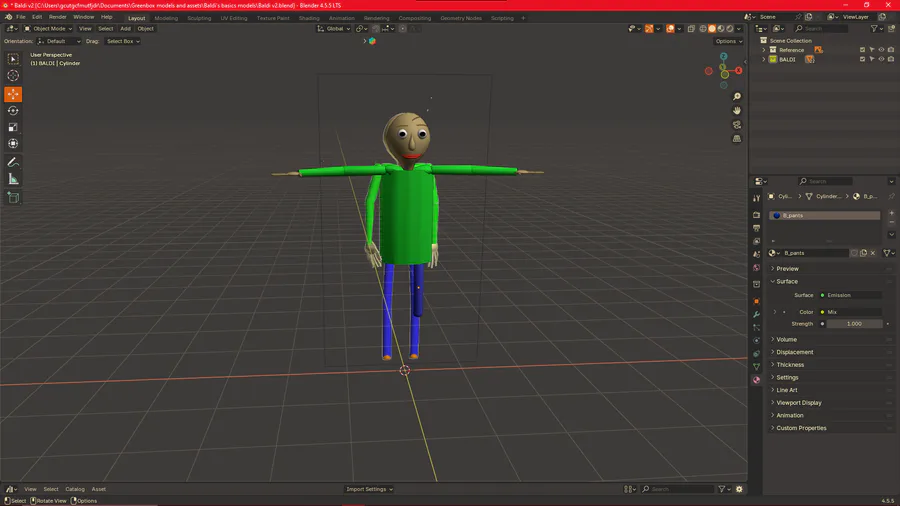
Task: Open the World properties tab
Action: click(757, 267)
